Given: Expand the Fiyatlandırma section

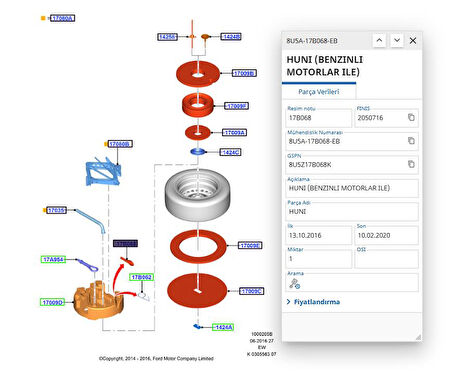Looking at the screenshot, I should 313,302.
